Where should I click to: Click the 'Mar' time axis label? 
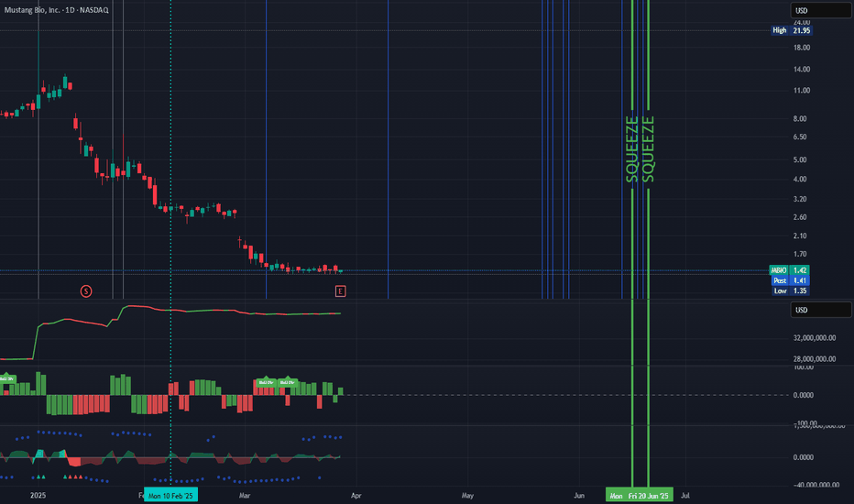(245, 495)
